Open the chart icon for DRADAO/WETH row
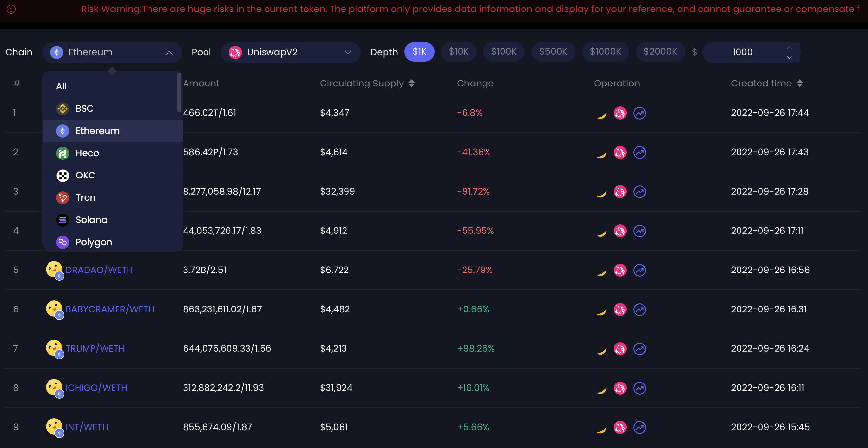868x448 pixels. click(x=640, y=270)
